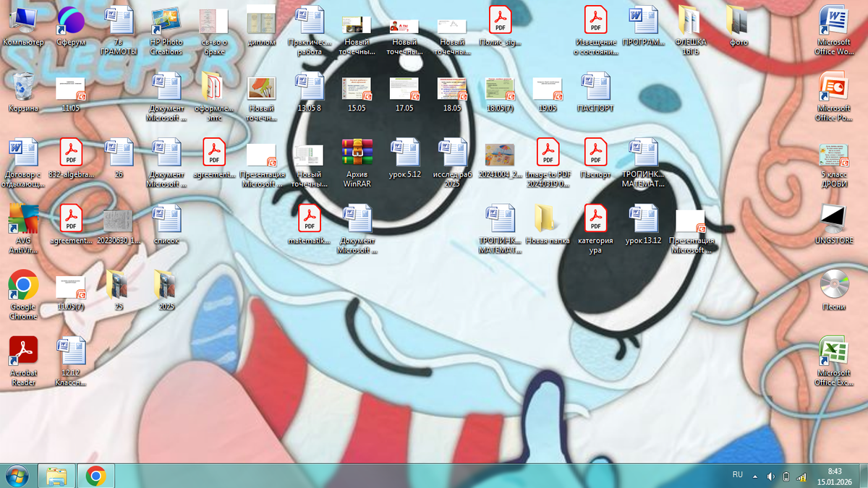Screen dimensions: 868x488
Task: Open the Новая папка folder
Action: [x=548, y=224]
